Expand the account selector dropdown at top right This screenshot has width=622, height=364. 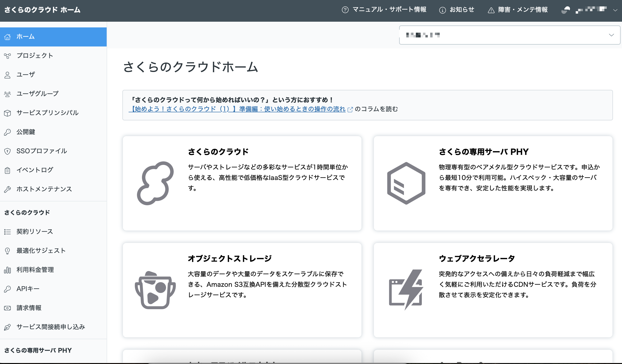(x=612, y=35)
